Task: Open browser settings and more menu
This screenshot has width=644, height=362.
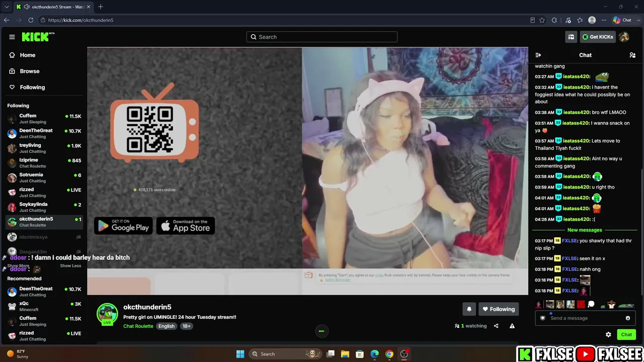Action: 604,20
